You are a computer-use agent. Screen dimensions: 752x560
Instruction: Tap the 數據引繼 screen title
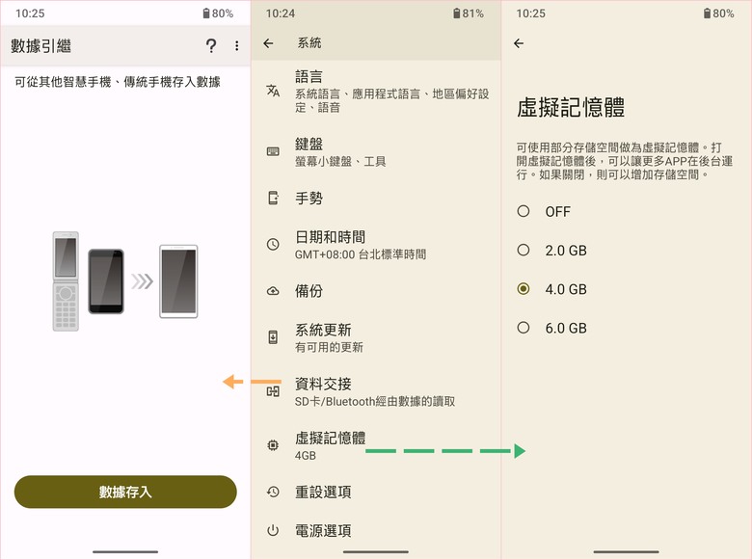click(40, 46)
